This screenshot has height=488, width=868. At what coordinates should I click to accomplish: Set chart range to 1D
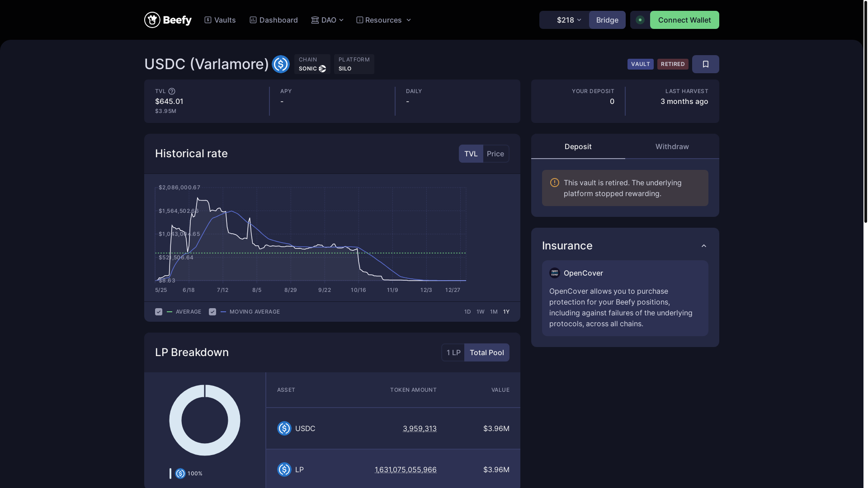click(467, 312)
